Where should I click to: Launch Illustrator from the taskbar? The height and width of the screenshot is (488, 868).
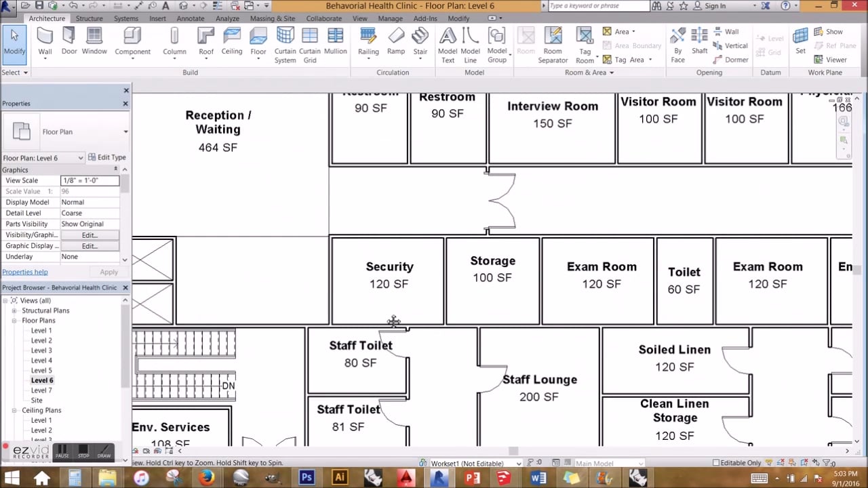[340, 478]
